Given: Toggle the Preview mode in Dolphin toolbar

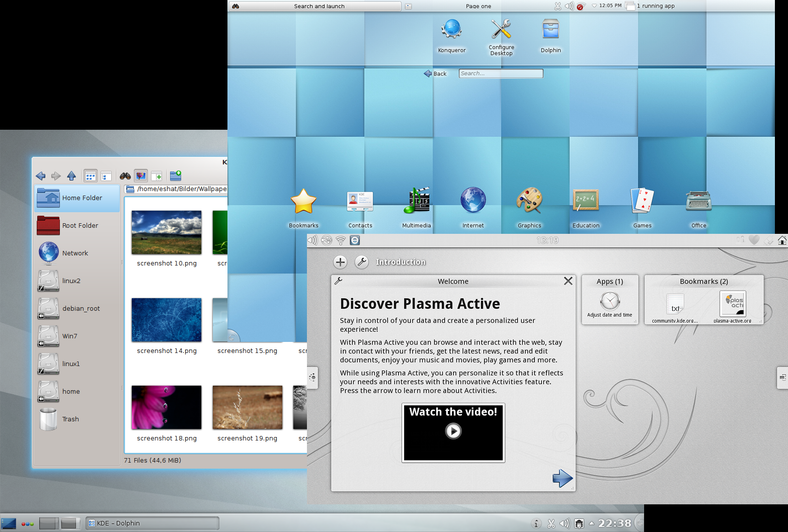Looking at the screenshot, I should click(x=141, y=176).
